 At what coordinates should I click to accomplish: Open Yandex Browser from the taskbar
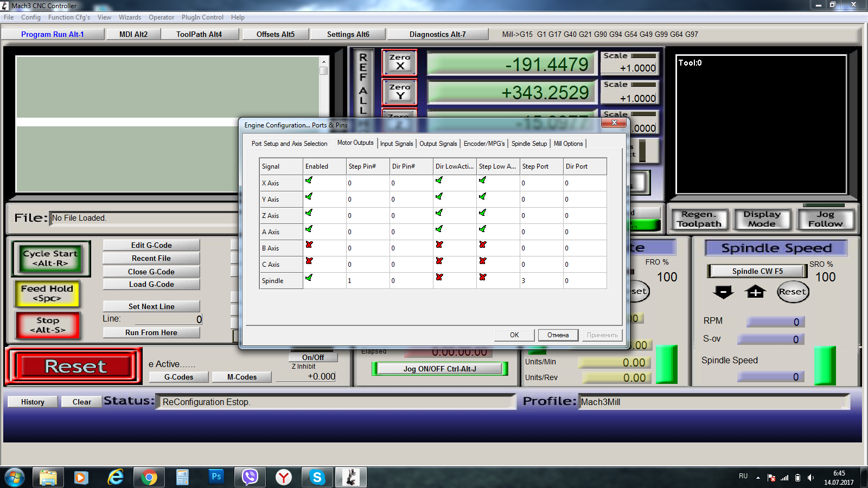click(283, 477)
